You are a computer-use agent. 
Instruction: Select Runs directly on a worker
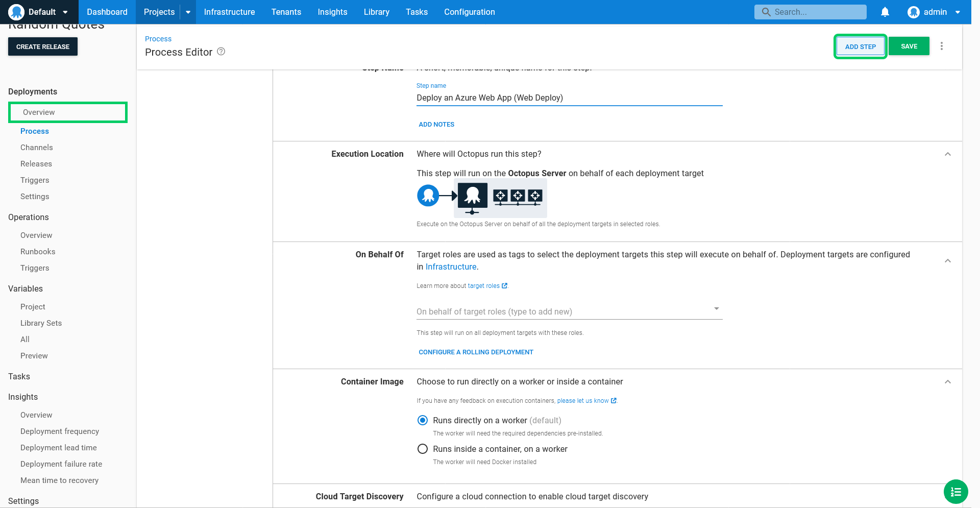tap(422, 420)
